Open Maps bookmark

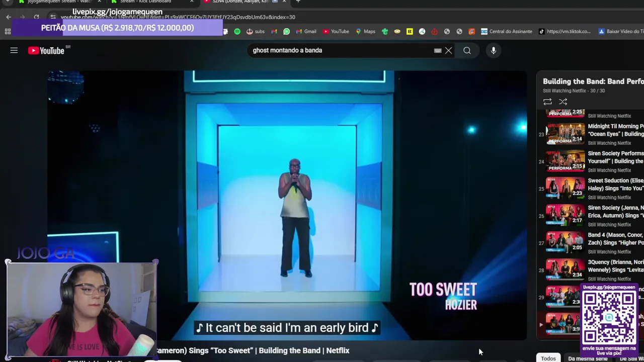point(365,31)
